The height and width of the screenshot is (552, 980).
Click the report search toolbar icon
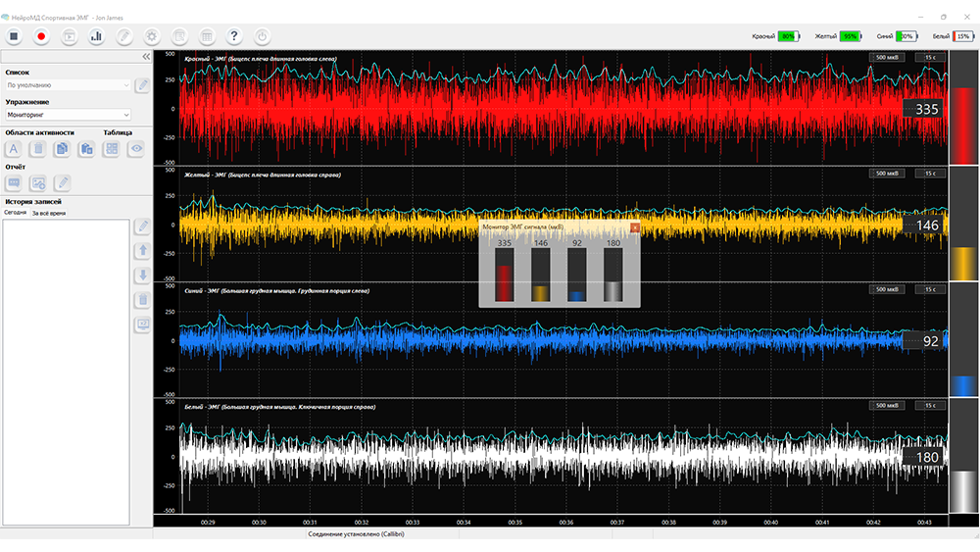point(179,36)
